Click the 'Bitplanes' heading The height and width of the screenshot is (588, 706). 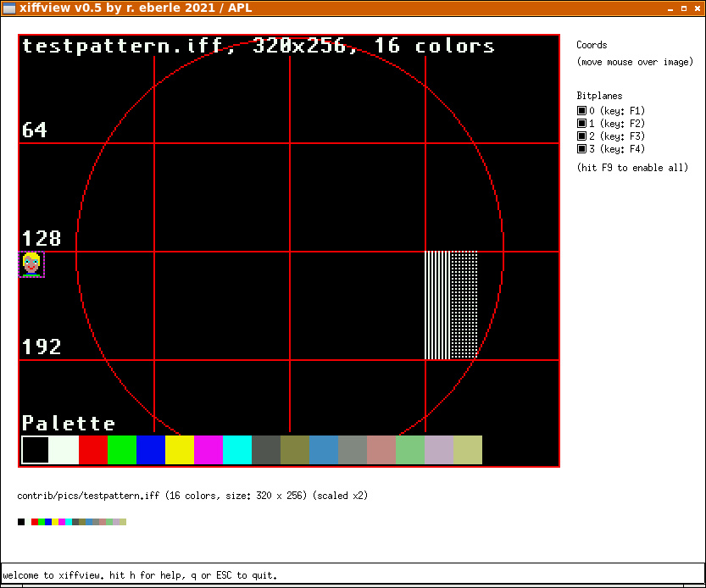pos(599,96)
